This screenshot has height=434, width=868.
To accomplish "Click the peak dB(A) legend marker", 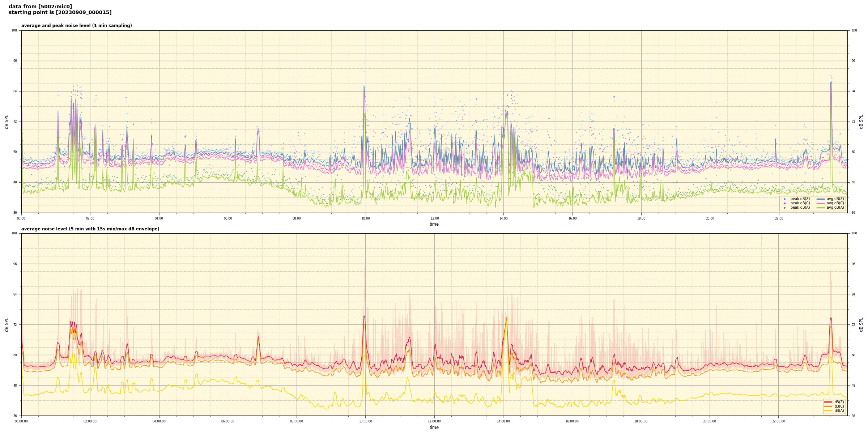I will pos(784,208).
